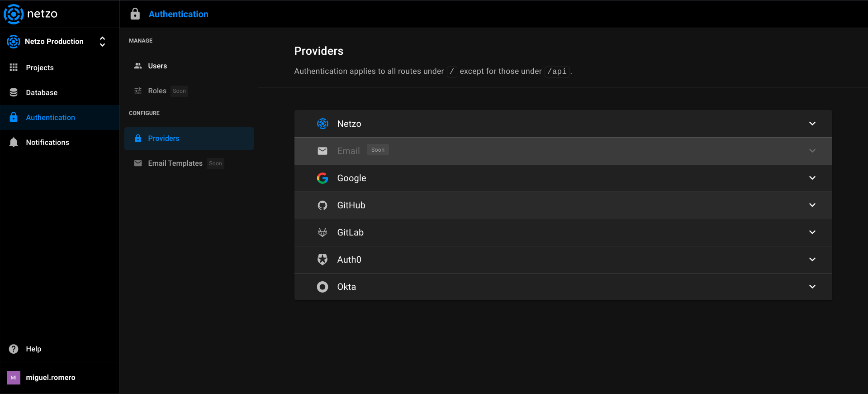The image size is (868, 394).
Task: Click the Google provider label
Action: tap(352, 178)
